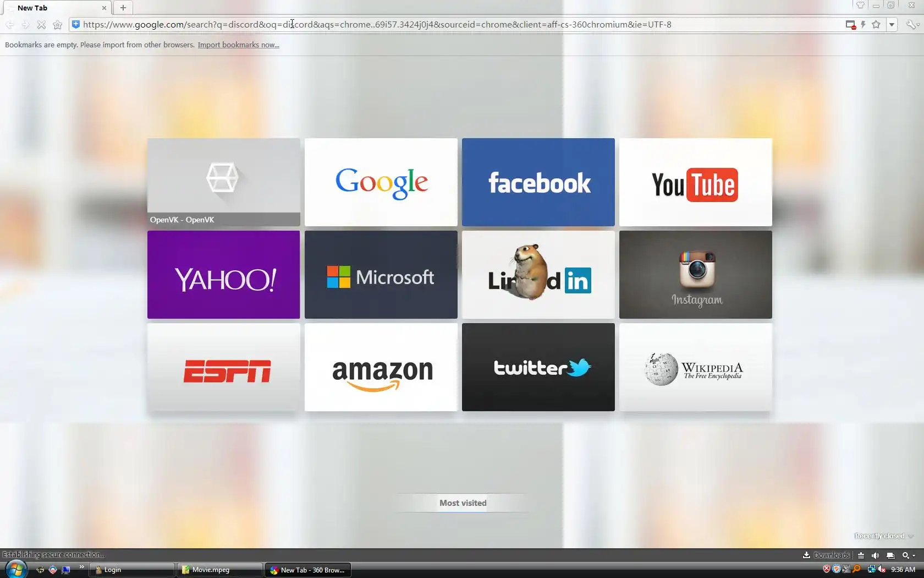Click the blue-orange shield tray icon
Image resolution: width=924 pixels, height=578 pixels.
pos(837,569)
